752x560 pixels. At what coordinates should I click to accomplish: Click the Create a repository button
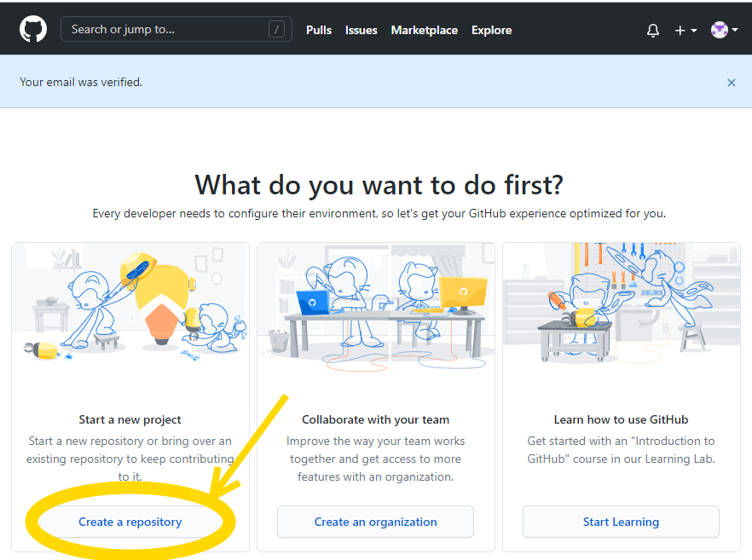(x=130, y=522)
